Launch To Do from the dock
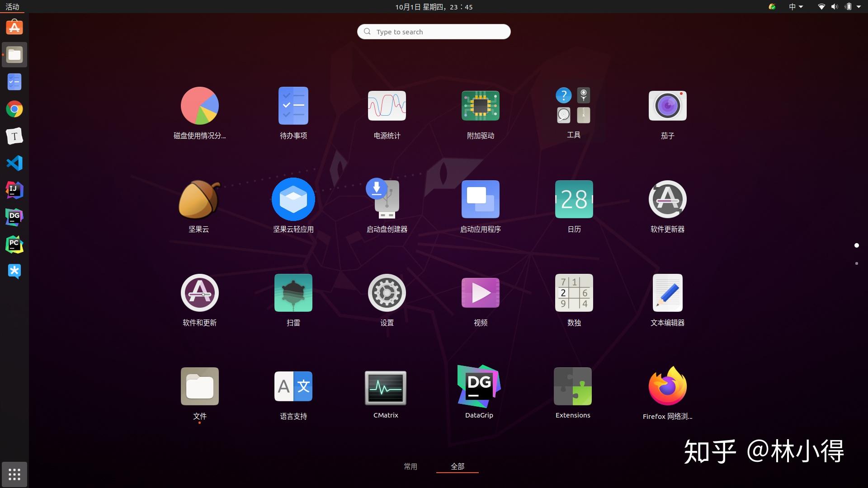The height and width of the screenshot is (488, 868). (14, 82)
